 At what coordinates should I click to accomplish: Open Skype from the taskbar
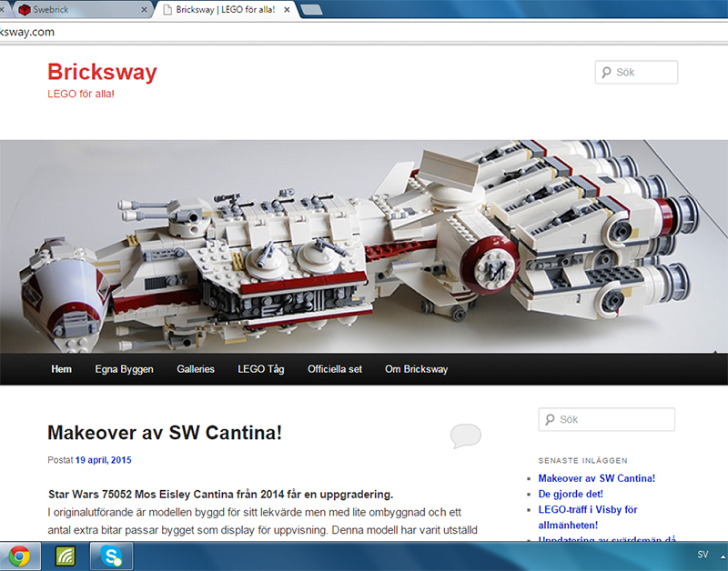pyautogui.click(x=111, y=554)
